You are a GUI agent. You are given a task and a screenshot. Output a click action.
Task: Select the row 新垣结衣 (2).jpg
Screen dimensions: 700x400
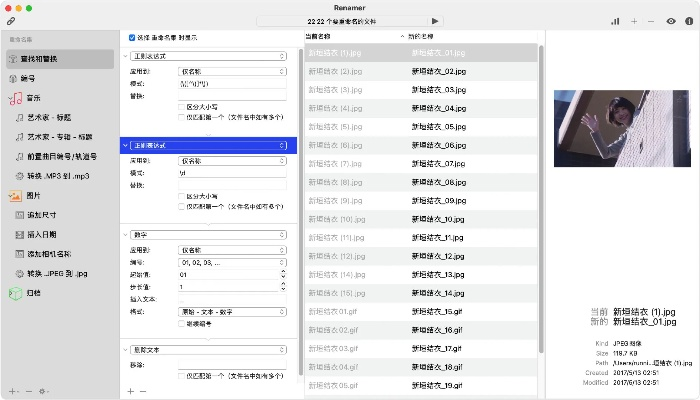click(421, 71)
